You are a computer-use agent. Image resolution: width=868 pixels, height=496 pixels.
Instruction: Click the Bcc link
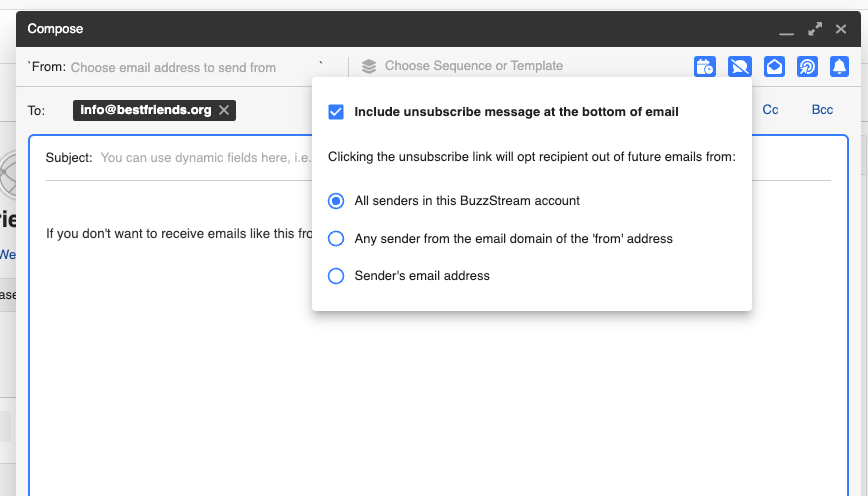tap(822, 110)
